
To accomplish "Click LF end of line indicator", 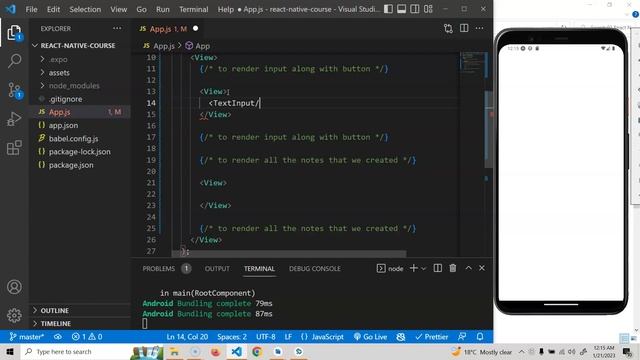I will [288, 337].
